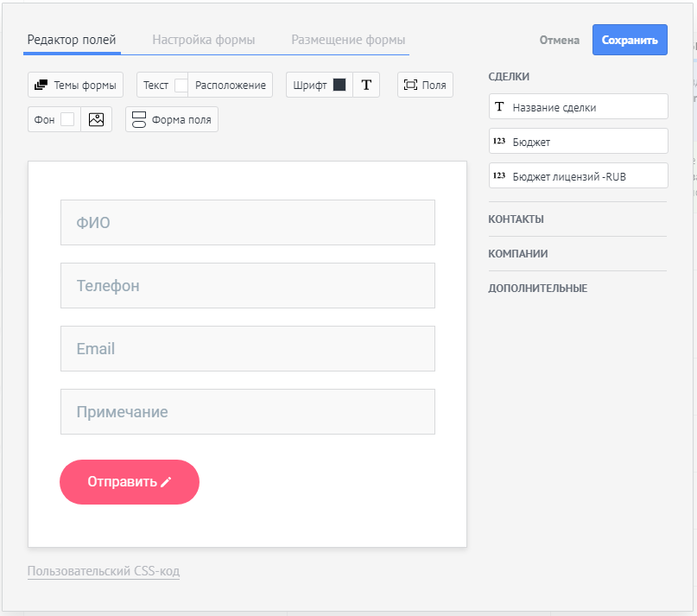Click the font typeface T icon
Image resolution: width=697 pixels, height=616 pixels.
coord(366,85)
